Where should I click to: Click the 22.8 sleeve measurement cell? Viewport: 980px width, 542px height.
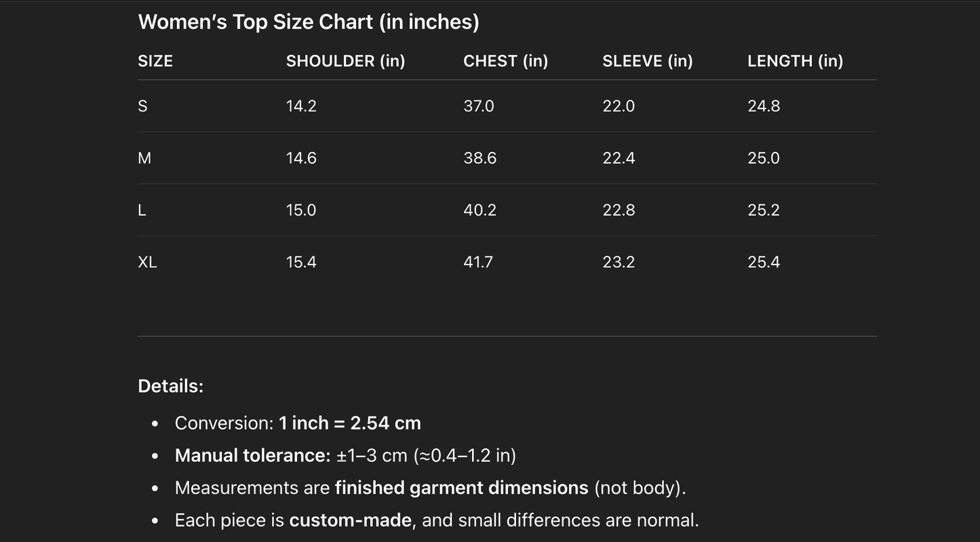pos(619,210)
